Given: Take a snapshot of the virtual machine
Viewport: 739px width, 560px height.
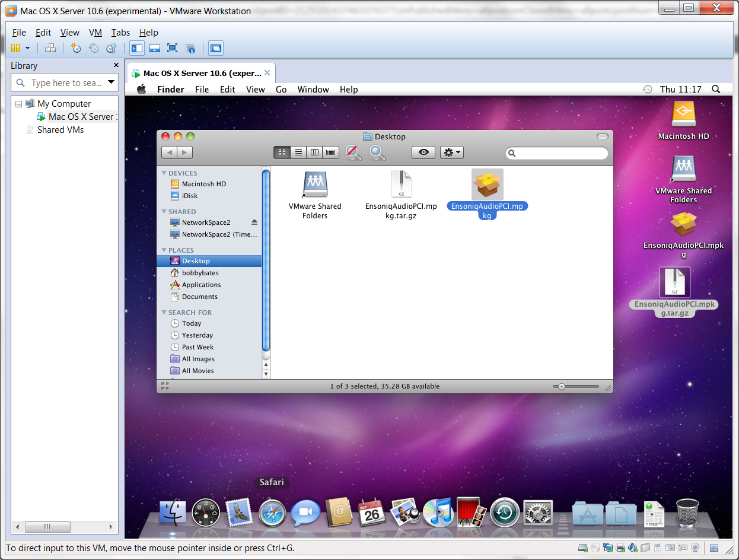Looking at the screenshot, I should [x=76, y=48].
